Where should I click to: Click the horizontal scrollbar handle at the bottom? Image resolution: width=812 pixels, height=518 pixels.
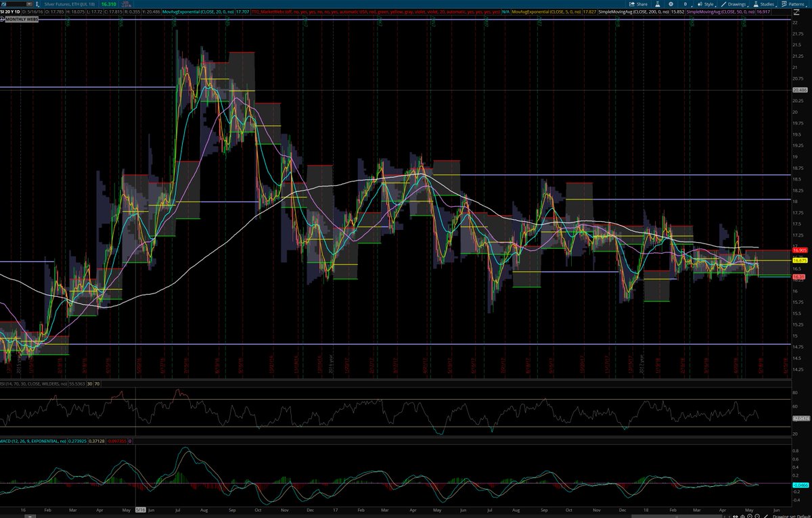pos(677,517)
